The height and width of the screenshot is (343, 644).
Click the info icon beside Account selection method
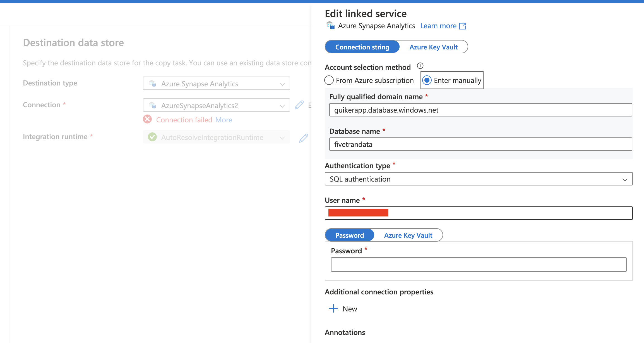pos(420,66)
